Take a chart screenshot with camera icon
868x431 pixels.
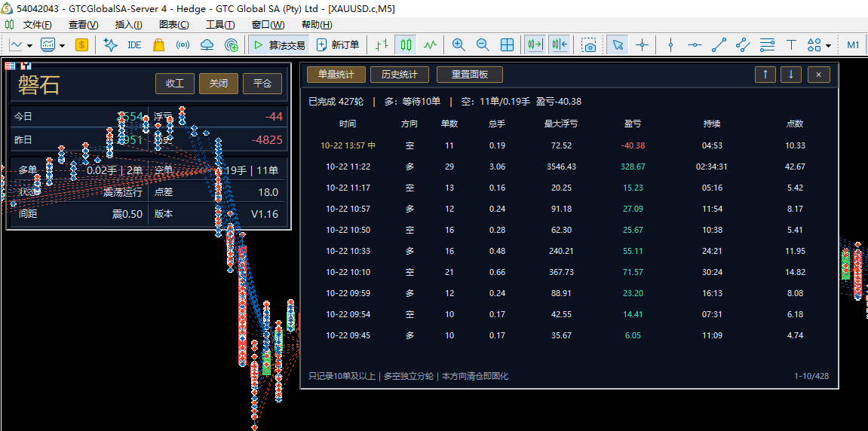(x=589, y=44)
